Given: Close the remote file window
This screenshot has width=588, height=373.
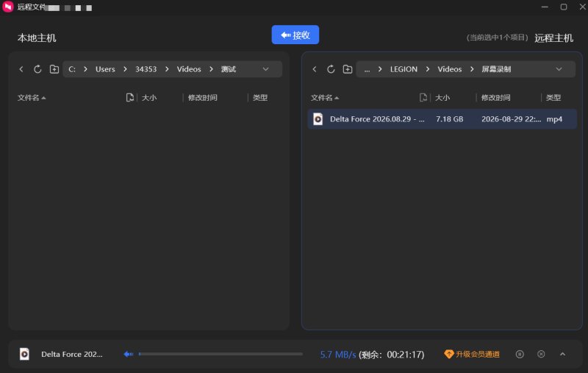Looking at the screenshot, I should [582, 7].
